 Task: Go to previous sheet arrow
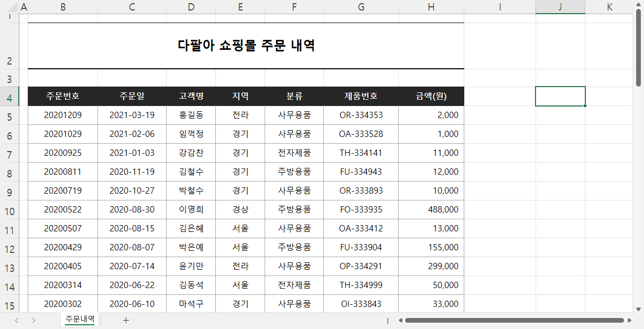(x=17, y=321)
